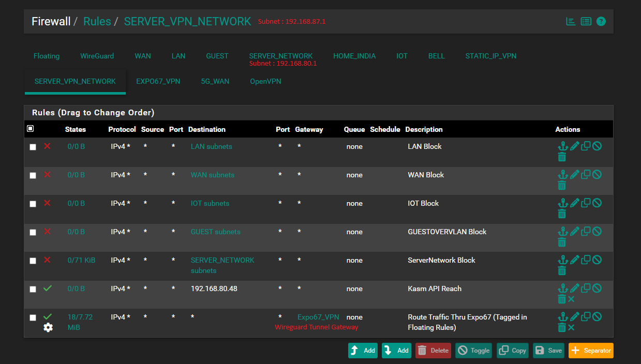Screen dimensions: 641x364
Task: Open the LAN subnets destination link
Action: pyautogui.click(x=211, y=146)
